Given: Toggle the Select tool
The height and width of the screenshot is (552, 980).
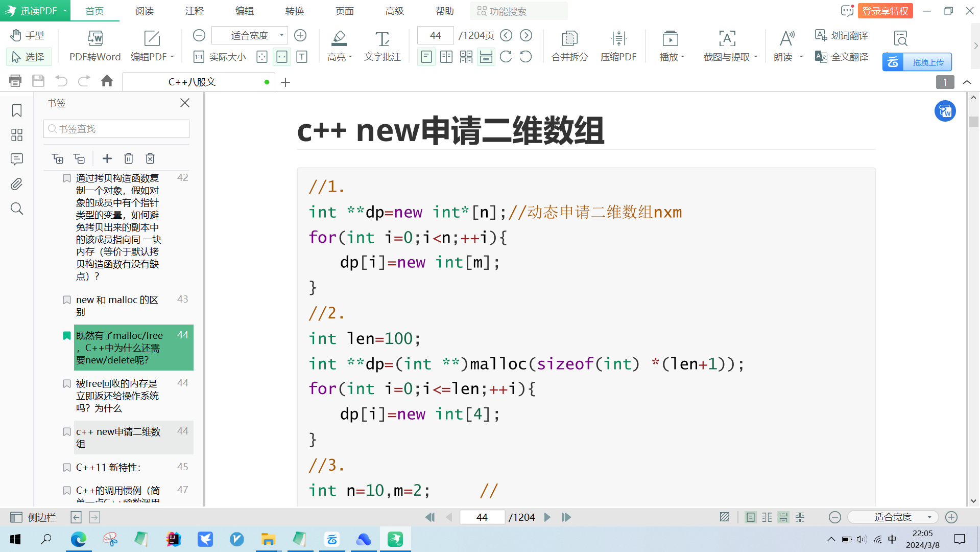Looking at the screenshot, I should coord(29,57).
